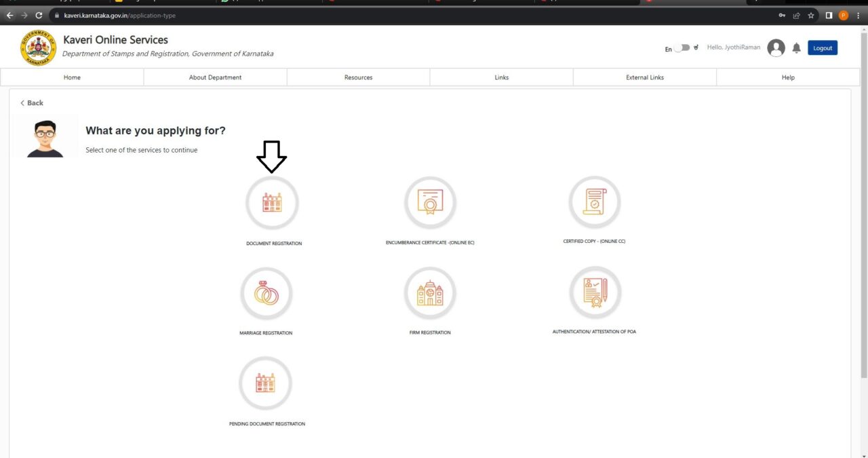Bookmark this page with the star icon
This screenshot has width=868, height=458.
click(810, 15)
